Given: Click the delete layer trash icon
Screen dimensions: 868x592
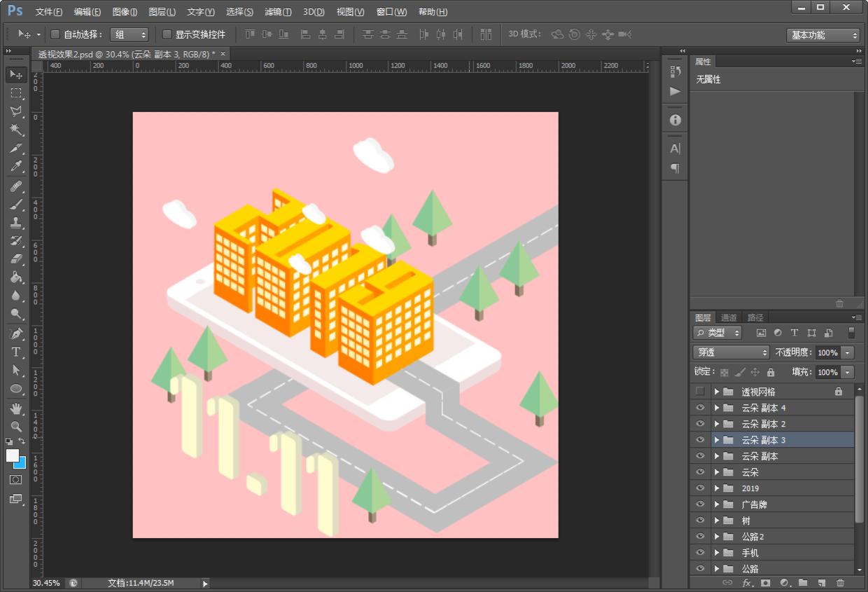Looking at the screenshot, I should tap(841, 583).
